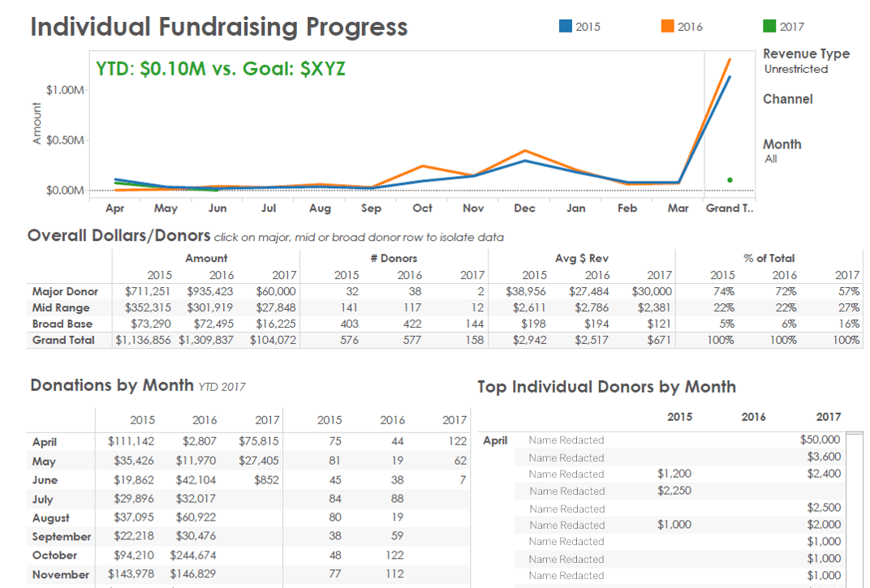Click the orange 2016 legend swatch

tap(668, 26)
